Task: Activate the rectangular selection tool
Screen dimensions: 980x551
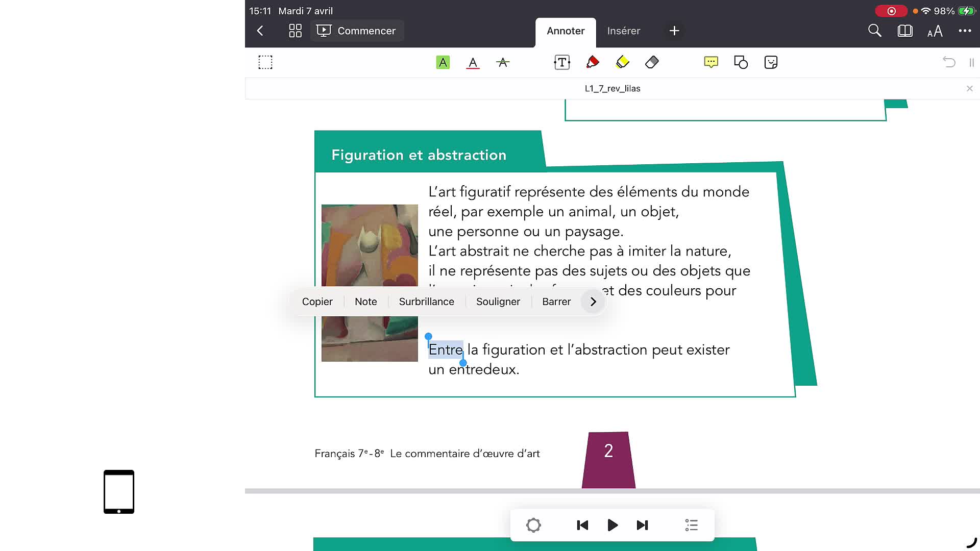Action: (265, 62)
